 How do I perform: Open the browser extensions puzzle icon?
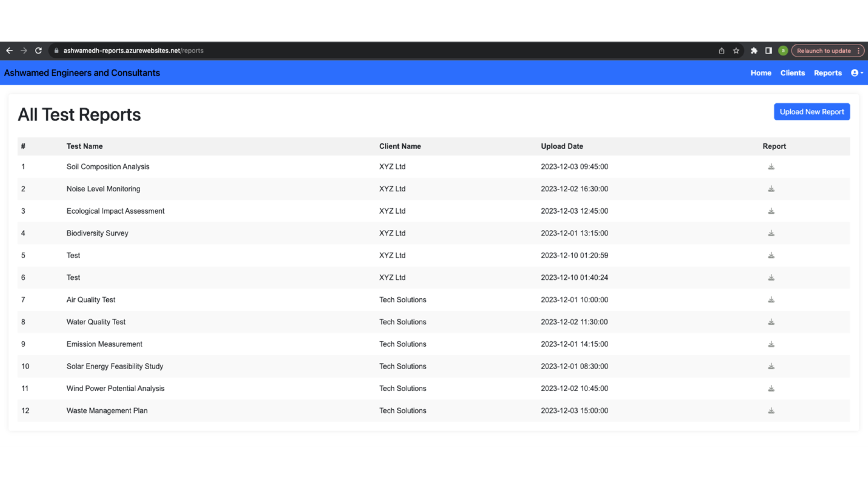[754, 51]
